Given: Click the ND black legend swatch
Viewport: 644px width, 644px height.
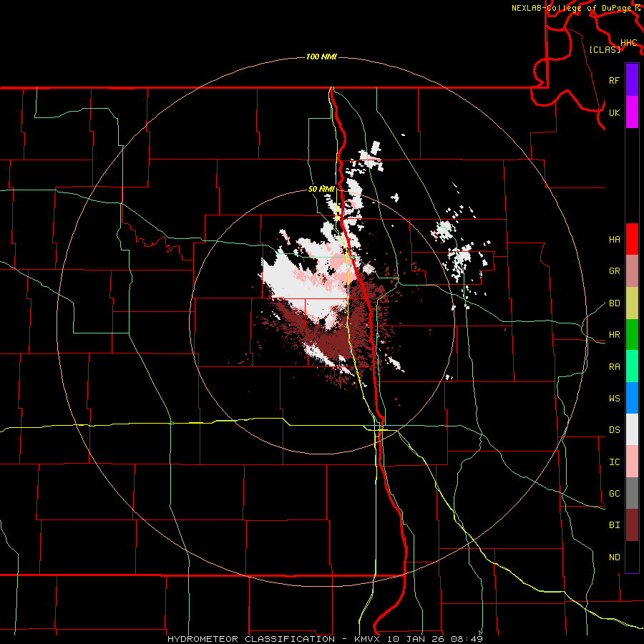Looking at the screenshot, I should click(632, 557).
